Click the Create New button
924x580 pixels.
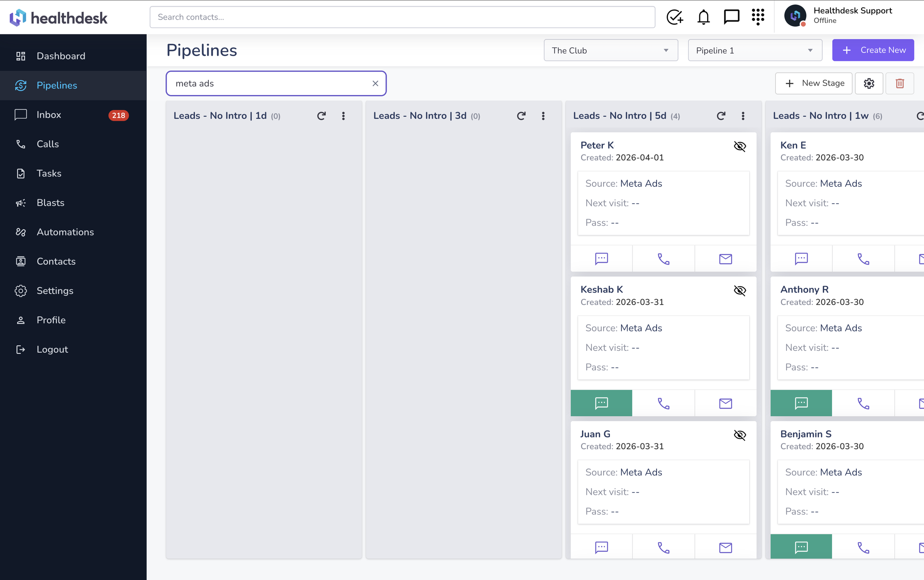[873, 50]
